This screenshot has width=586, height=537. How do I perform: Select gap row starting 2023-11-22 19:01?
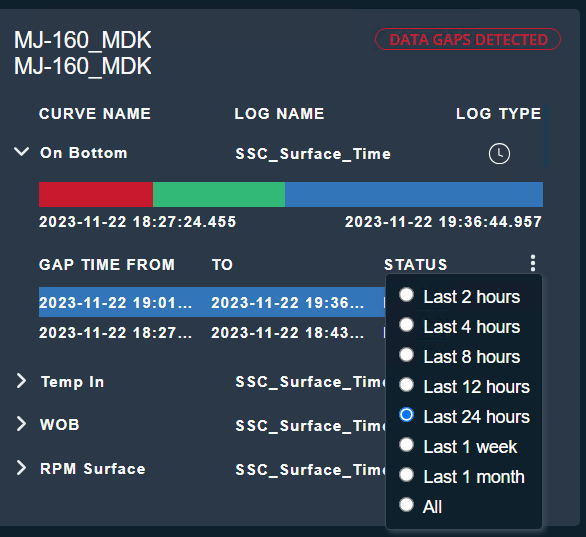(x=212, y=302)
